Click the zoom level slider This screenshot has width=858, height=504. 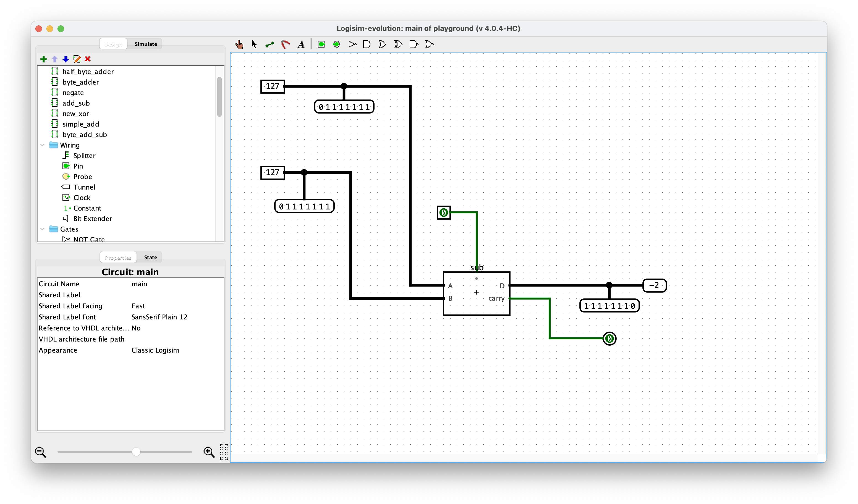(136, 452)
